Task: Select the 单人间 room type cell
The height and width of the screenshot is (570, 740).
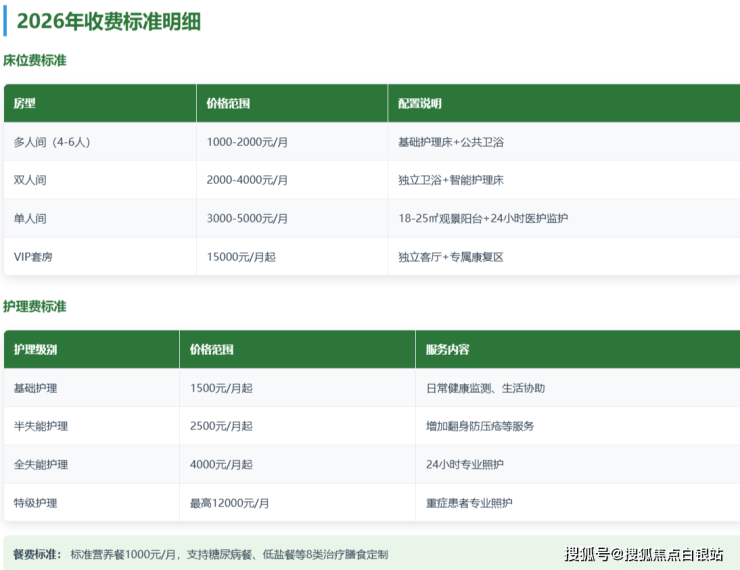Action: tap(30, 218)
